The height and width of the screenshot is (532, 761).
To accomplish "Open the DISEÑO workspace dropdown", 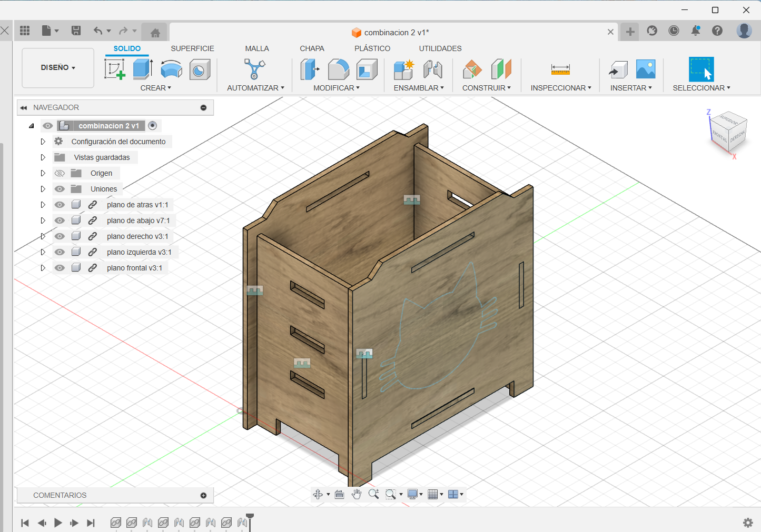I will click(58, 68).
